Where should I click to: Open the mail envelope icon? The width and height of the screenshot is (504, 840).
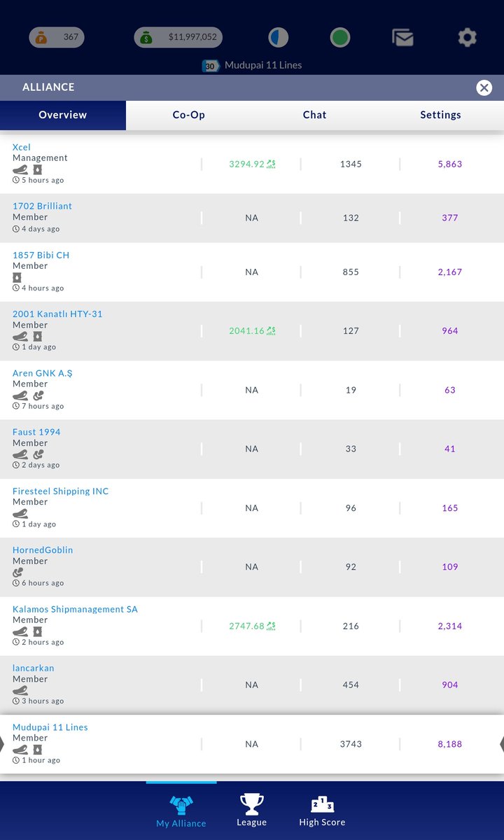402,38
